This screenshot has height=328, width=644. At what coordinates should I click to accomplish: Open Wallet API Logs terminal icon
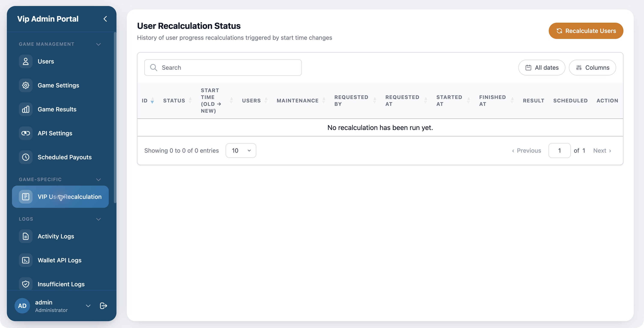click(25, 260)
